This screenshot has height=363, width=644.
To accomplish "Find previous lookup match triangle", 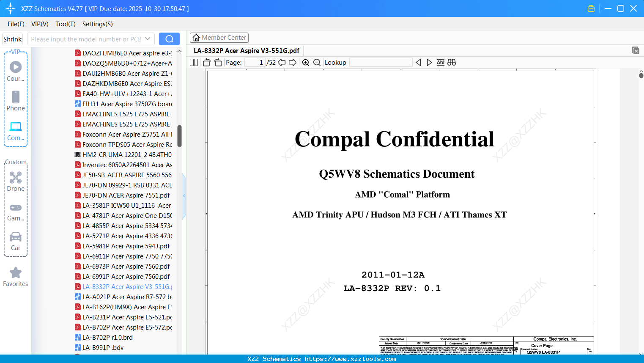I will pyautogui.click(x=418, y=63).
